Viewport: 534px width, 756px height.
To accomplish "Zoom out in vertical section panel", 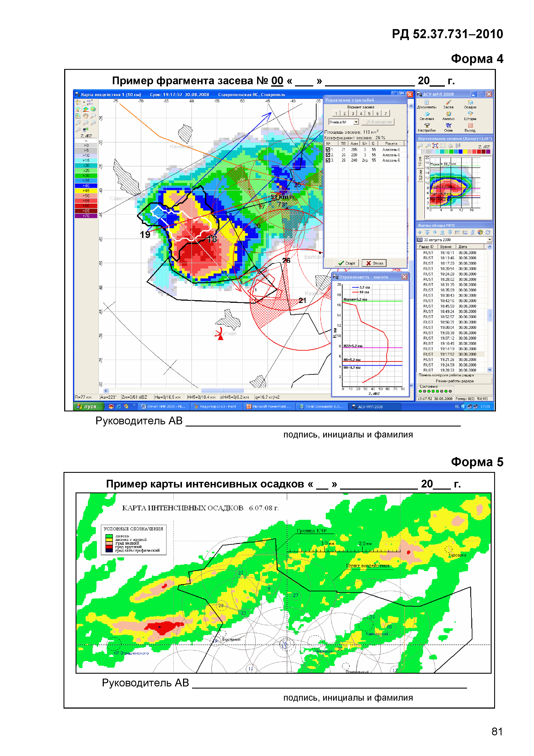I will pyautogui.click(x=420, y=145).
